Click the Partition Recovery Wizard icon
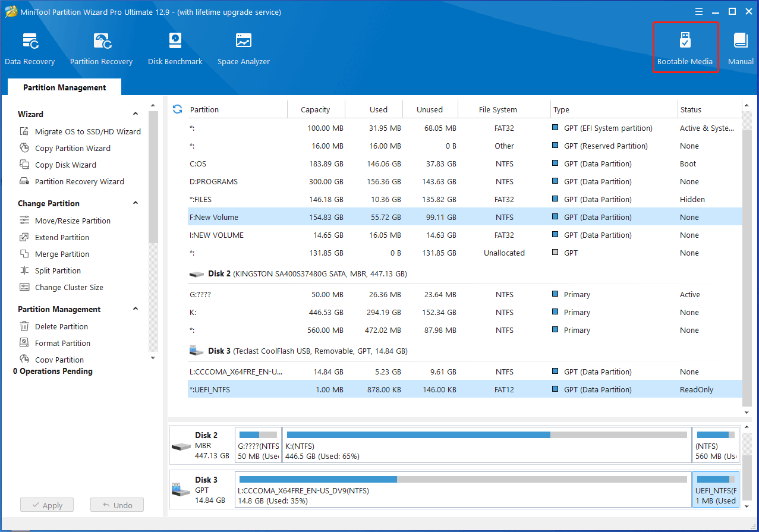Screen dimensions: 759x532 pyautogui.click(x=24, y=181)
